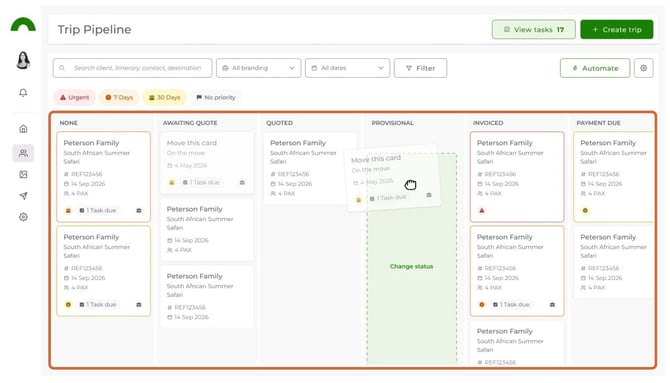The image size is (670, 383).
Task: Click yellow calendar icon on faded AWAITING QUOTE placeholder
Action: pyautogui.click(x=171, y=183)
